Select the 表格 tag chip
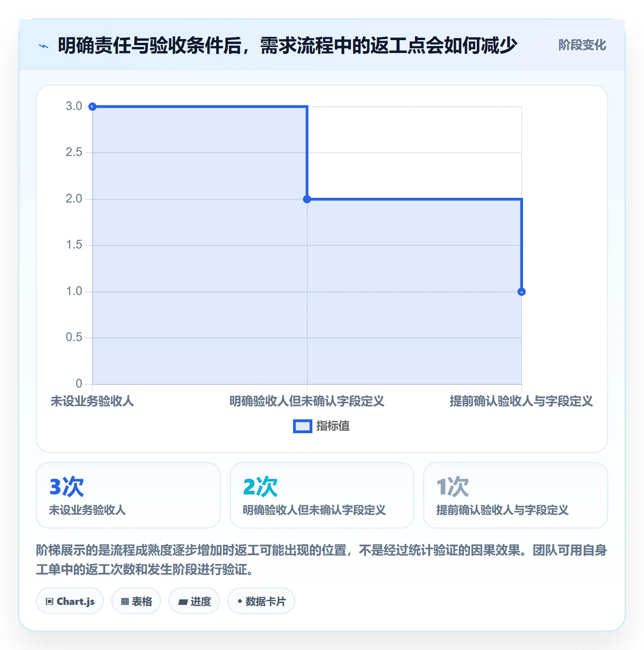Viewport: 644px width, 650px height. coord(136,601)
